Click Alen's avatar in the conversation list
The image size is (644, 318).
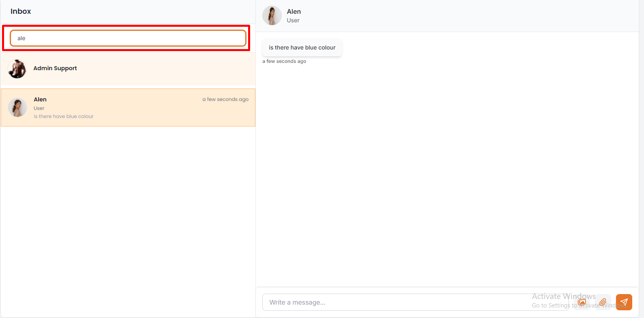[x=17, y=107]
